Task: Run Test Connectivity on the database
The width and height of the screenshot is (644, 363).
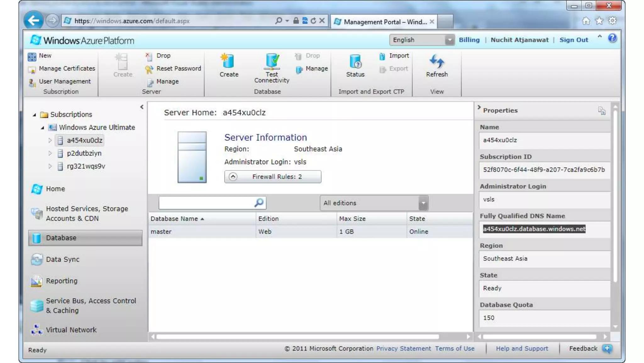Action: (272, 62)
